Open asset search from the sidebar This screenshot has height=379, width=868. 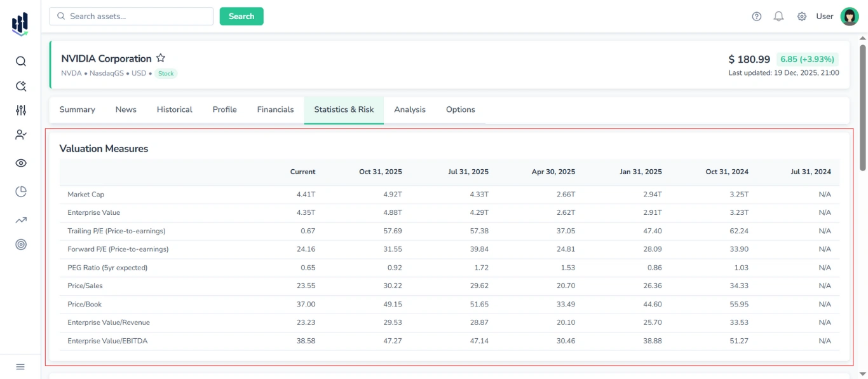20,61
